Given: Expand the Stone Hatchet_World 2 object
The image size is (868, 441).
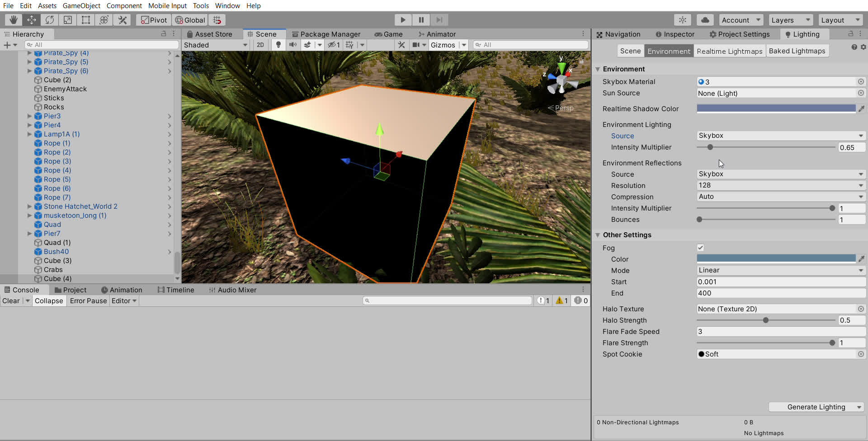Looking at the screenshot, I should [30, 206].
